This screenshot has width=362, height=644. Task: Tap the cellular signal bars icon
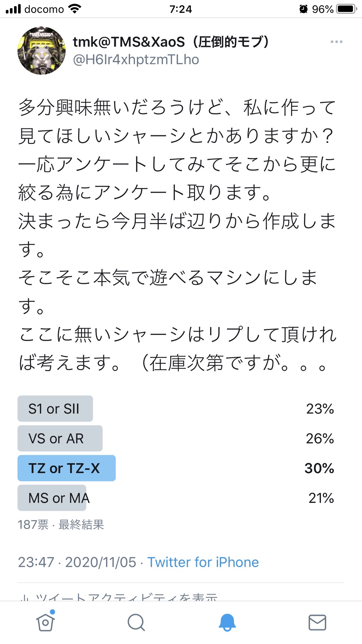(13, 9)
